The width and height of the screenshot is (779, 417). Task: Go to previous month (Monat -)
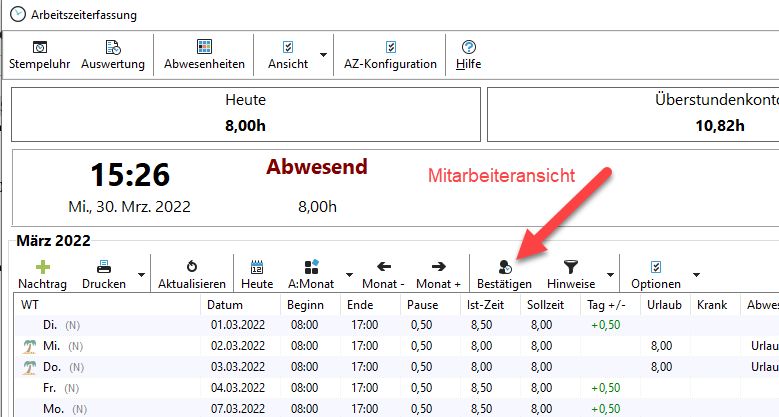coord(383,274)
